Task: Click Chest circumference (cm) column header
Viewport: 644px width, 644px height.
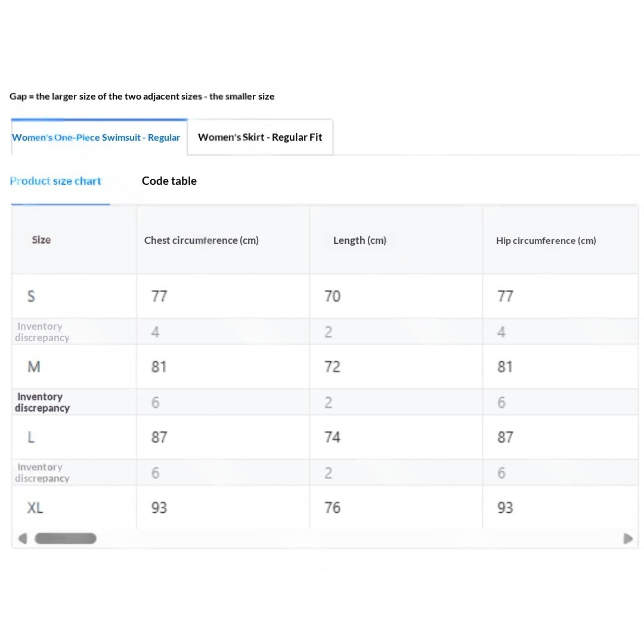Action: 202,240
